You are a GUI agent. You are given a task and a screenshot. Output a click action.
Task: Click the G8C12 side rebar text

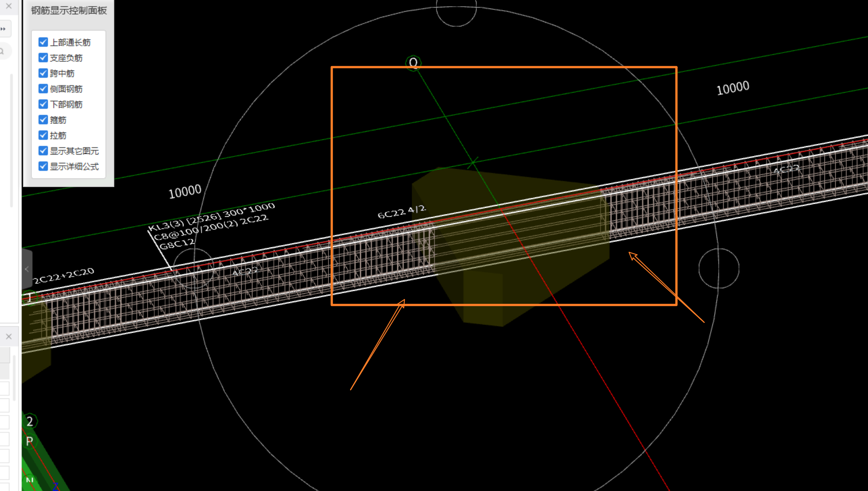point(177,245)
